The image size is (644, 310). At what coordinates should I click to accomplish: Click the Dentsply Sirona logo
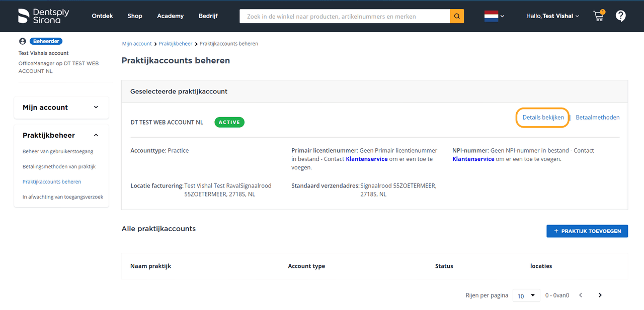point(43,16)
